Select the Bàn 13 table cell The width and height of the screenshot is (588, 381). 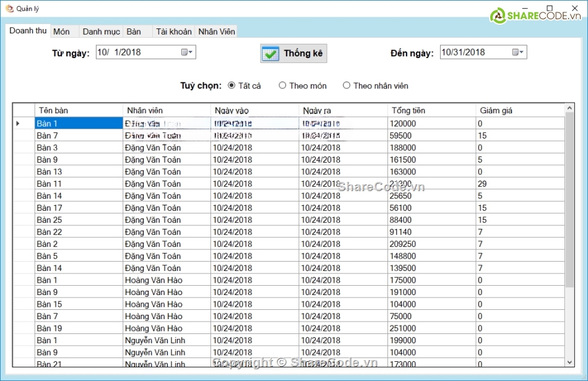(x=79, y=171)
